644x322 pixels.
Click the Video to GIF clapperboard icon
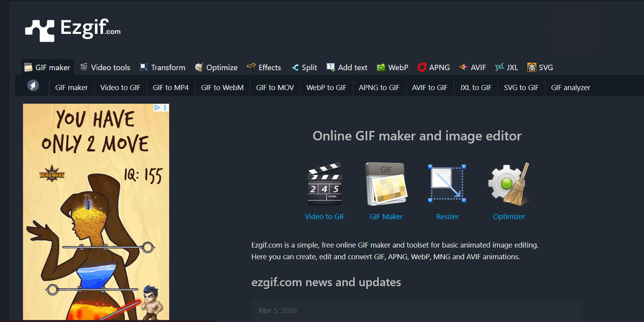325,184
